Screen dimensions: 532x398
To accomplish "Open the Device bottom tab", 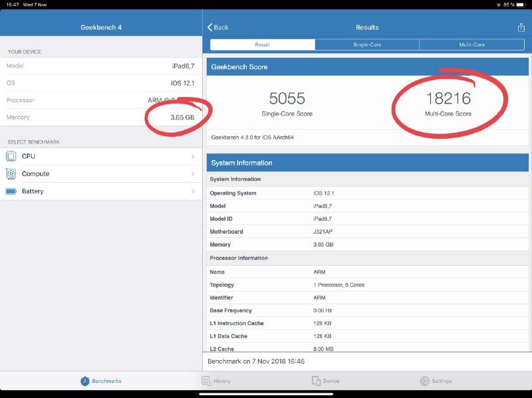I will click(326, 381).
